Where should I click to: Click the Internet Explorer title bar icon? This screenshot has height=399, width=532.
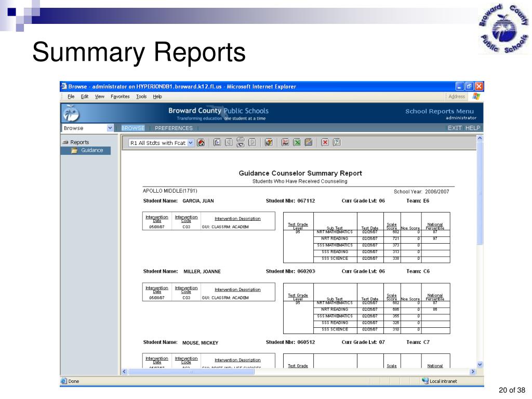(64, 87)
